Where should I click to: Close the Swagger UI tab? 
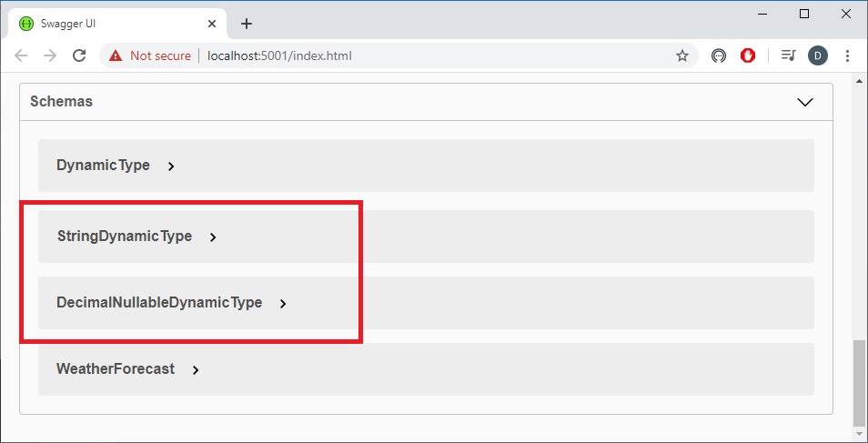tap(212, 24)
